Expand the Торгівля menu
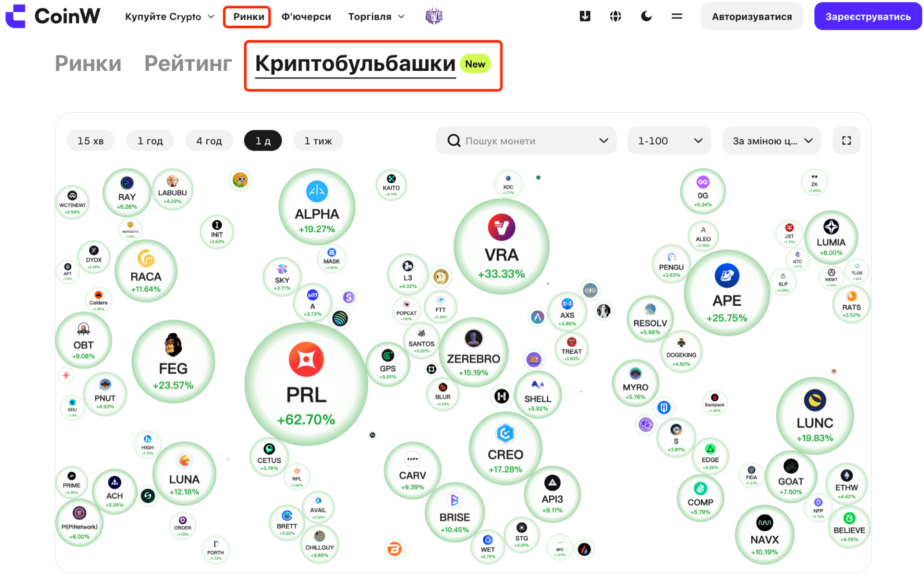 click(x=376, y=17)
